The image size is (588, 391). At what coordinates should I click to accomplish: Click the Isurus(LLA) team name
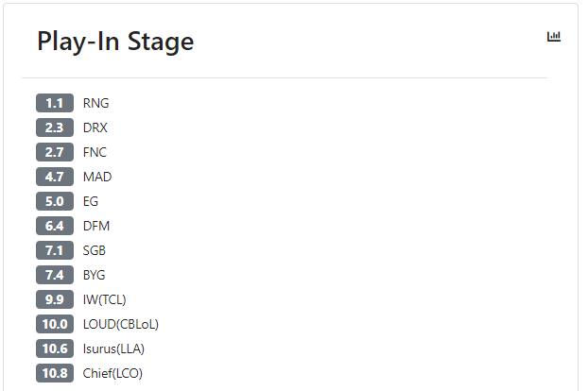tap(113, 348)
